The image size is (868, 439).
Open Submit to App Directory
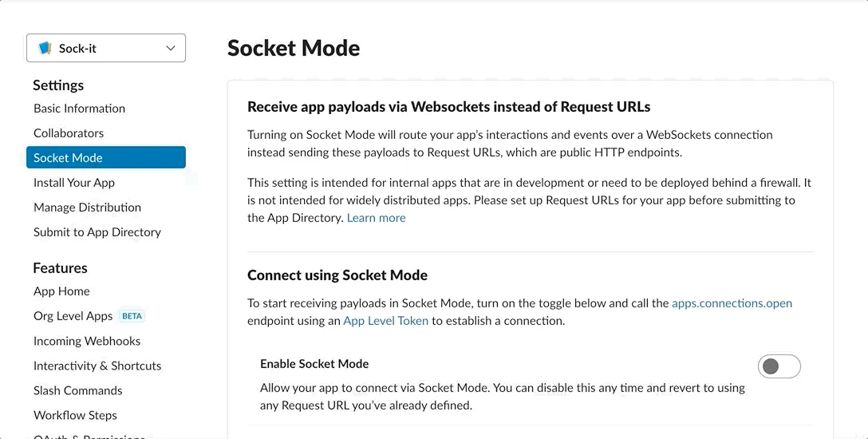97,232
